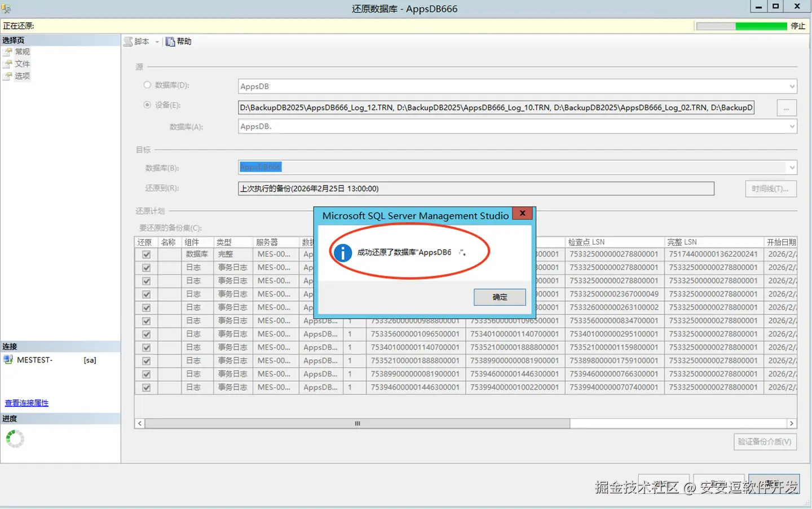
Task: Open the source 数据库(D) AppsDB dropdown
Action: 792,86
